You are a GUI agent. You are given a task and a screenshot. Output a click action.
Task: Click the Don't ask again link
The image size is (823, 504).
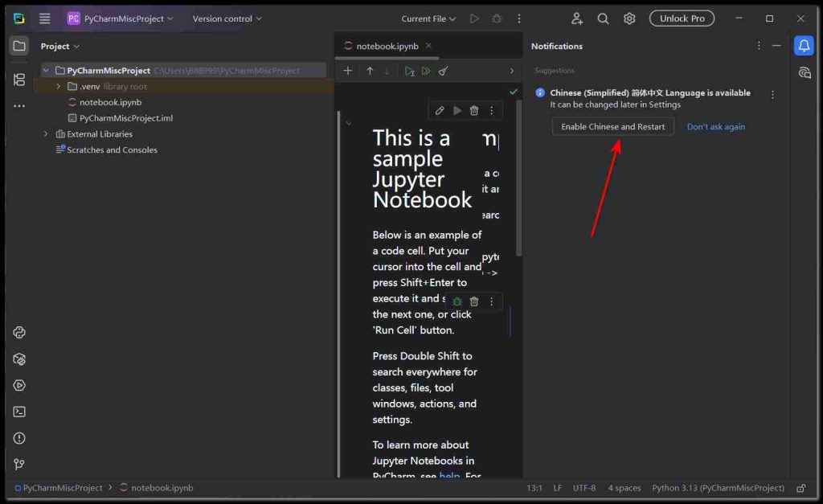715,127
